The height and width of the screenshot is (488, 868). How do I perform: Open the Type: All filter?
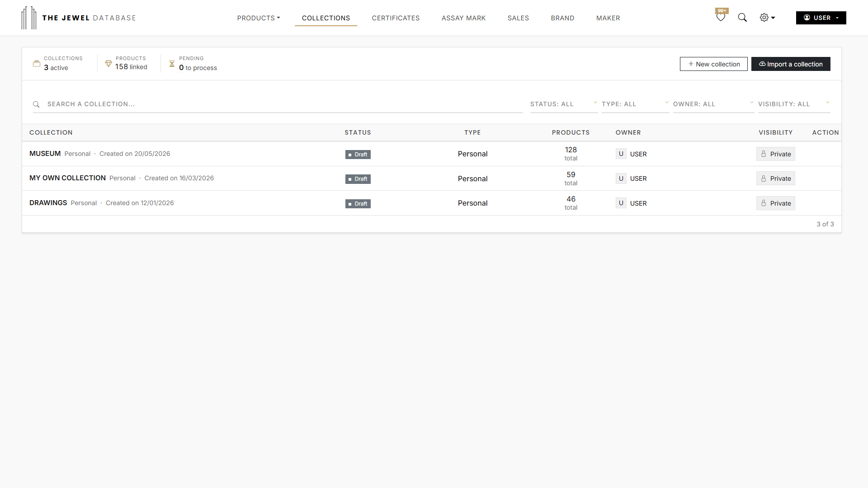(x=635, y=104)
